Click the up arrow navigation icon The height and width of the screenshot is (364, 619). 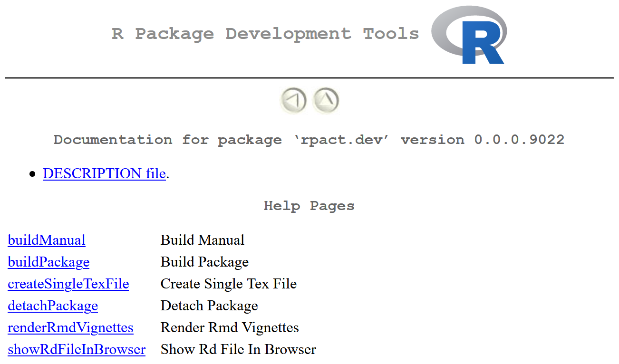pyautogui.click(x=326, y=100)
